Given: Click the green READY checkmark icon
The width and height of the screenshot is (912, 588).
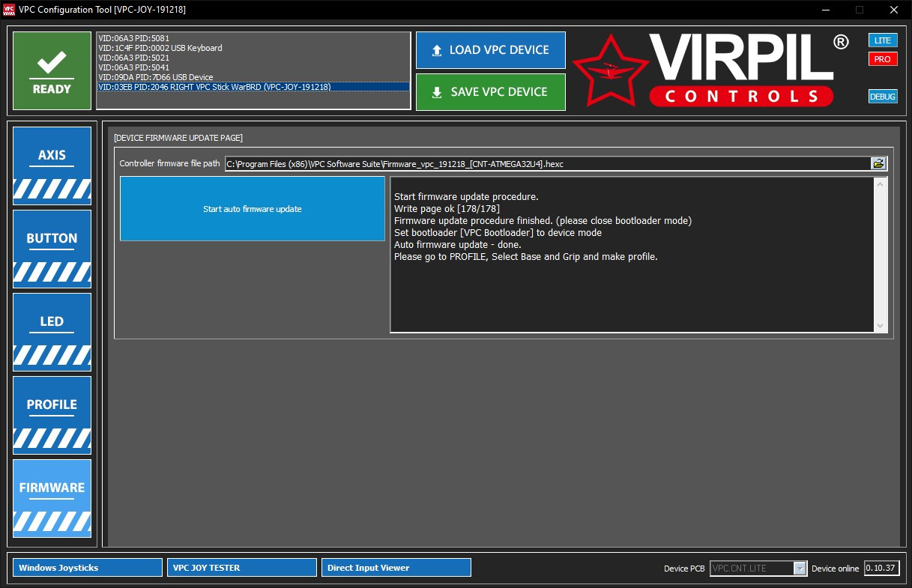Looking at the screenshot, I should [52, 63].
